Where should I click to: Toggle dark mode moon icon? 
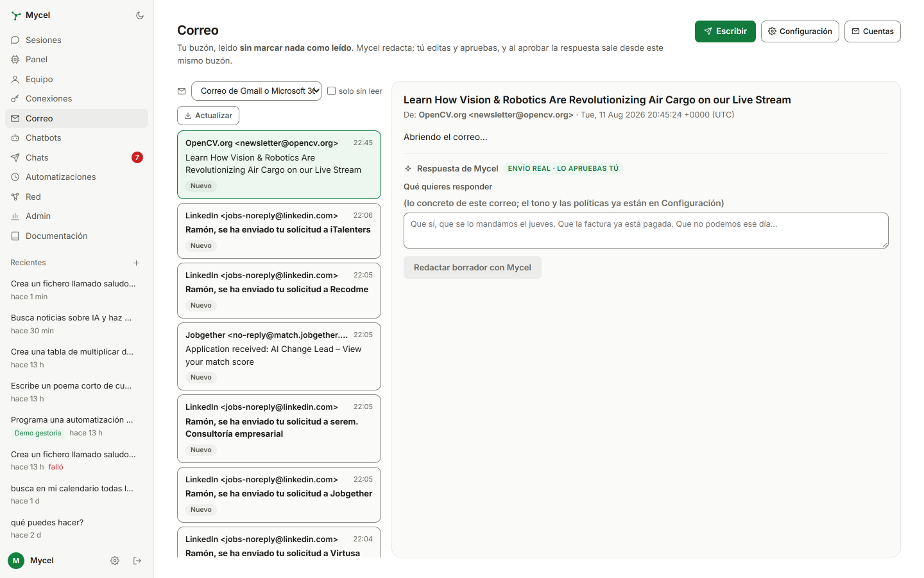click(140, 15)
